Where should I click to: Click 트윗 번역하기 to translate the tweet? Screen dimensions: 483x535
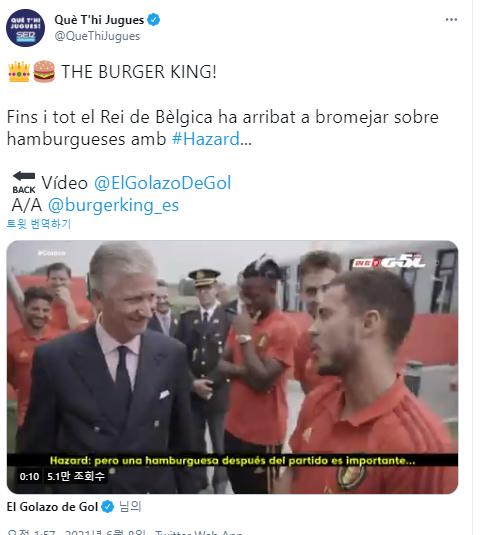point(39,224)
